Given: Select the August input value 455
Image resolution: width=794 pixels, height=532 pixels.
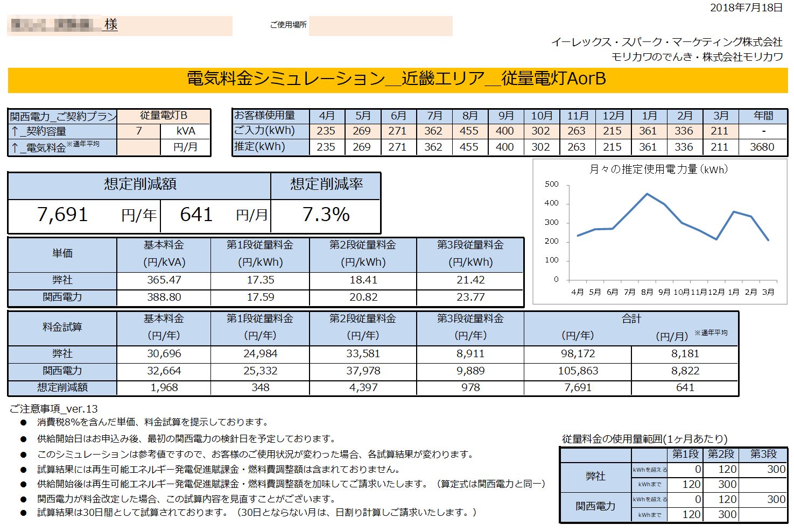Looking at the screenshot, I should [x=469, y=131].
